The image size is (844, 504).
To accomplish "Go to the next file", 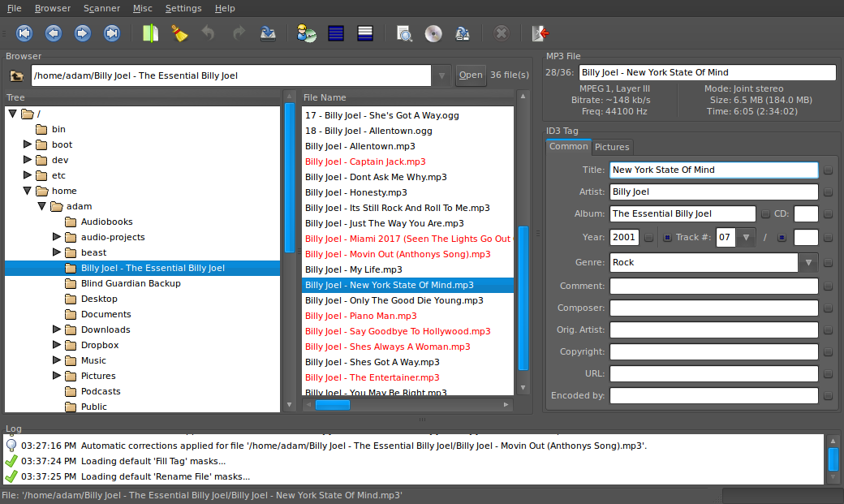I will (82, 33).
